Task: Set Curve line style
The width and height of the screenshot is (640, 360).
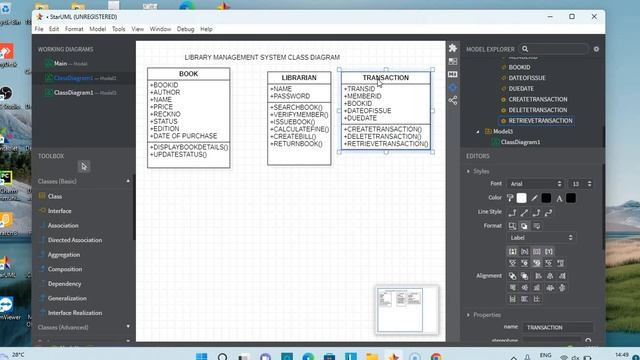Action: coord(549,213)
